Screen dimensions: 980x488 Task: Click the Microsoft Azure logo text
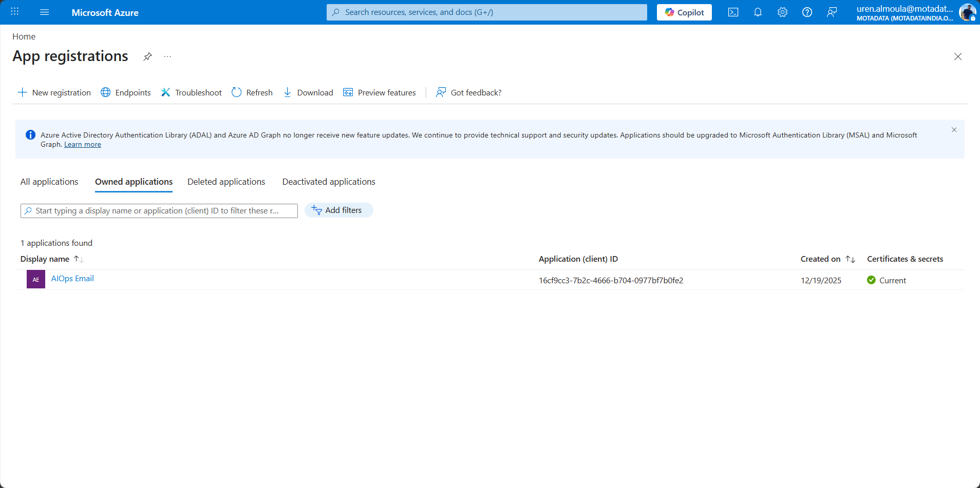105,12
